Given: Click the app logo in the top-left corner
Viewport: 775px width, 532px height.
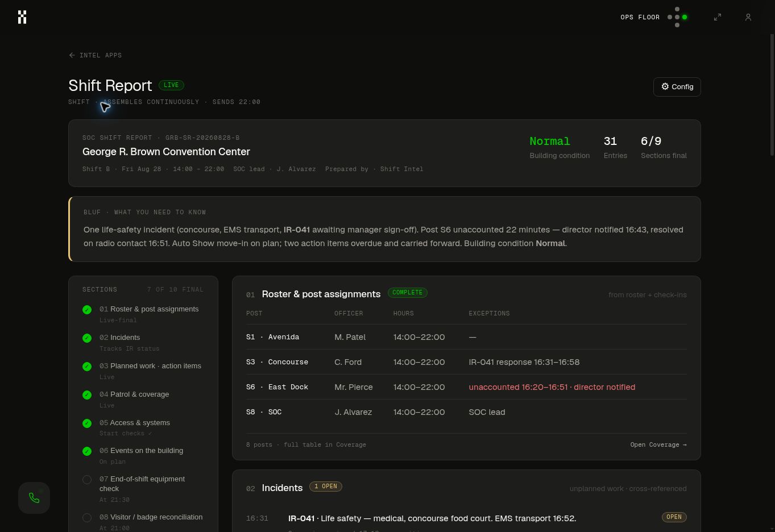Looking at the screenshot, I should 22,17.
